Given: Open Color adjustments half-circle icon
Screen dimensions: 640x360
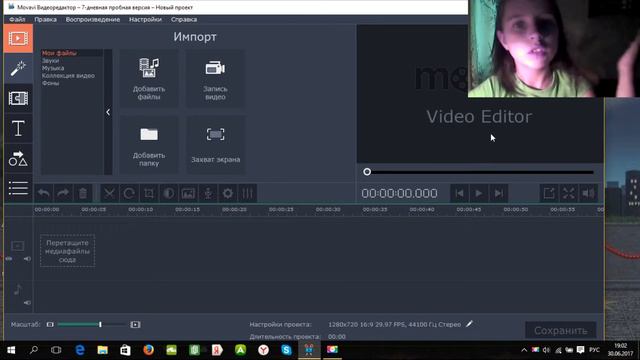Looking at the screenshot, I should (169, 193).
